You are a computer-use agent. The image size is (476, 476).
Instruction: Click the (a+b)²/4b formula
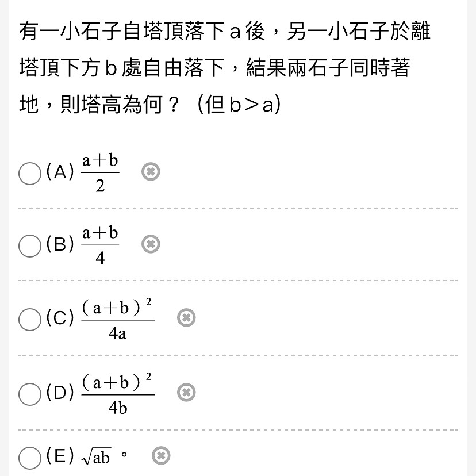pos(118,394)
